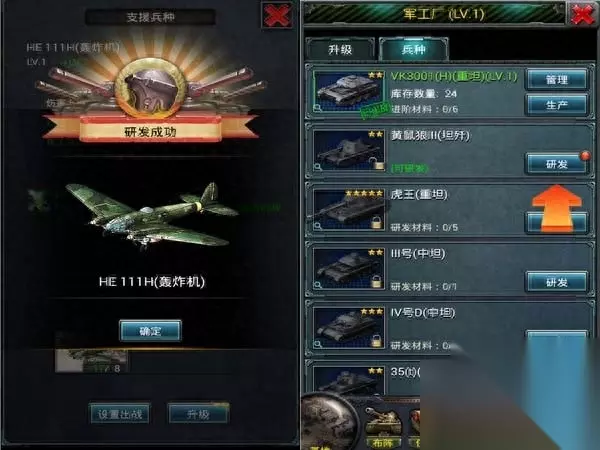The width and height of the screenshot is (600, 450).
Task: Click the magnifier icon on VK3001(H) thumbnail
Action: 318,108
